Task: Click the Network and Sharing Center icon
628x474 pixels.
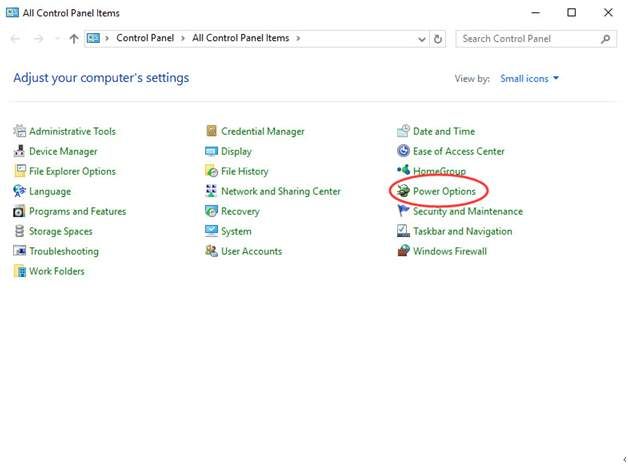Action: click(211, 191)
